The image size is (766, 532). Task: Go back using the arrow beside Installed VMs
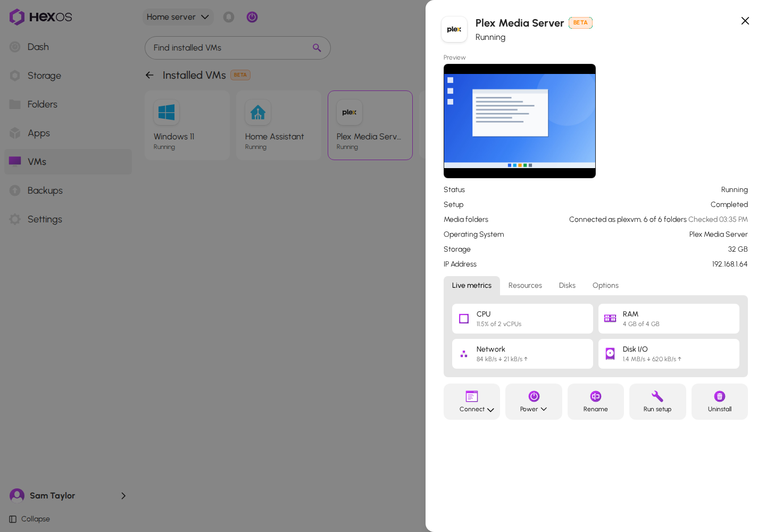[149, 75]
